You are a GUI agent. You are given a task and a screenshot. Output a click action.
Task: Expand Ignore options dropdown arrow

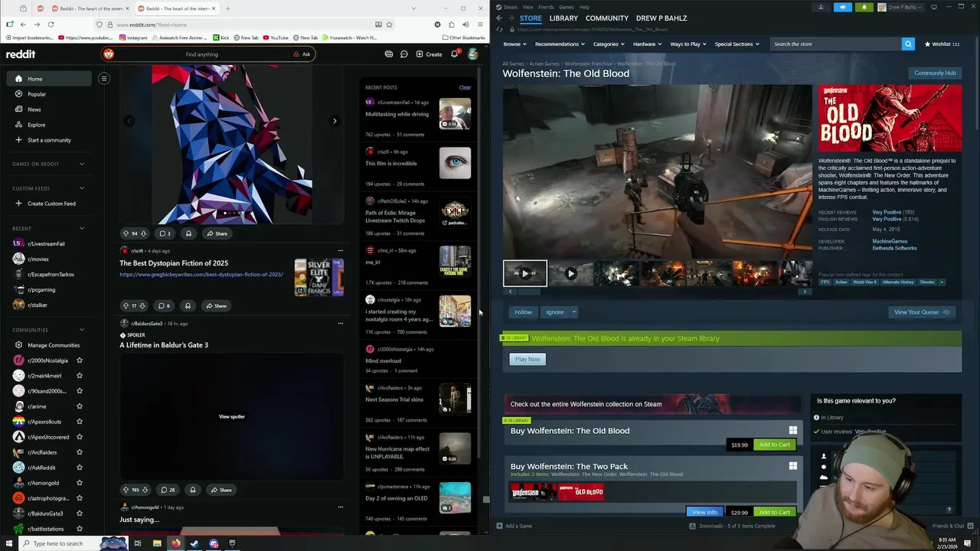point(573,312)
